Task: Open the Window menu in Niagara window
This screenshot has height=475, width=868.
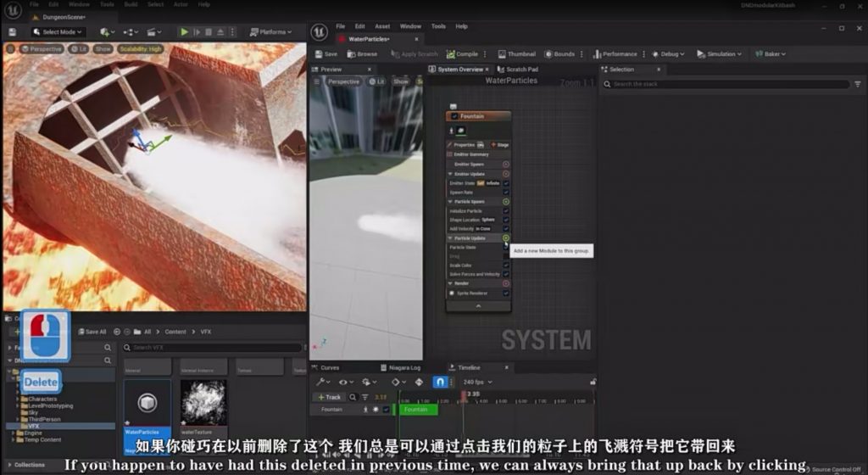Action: click(410, 26)
